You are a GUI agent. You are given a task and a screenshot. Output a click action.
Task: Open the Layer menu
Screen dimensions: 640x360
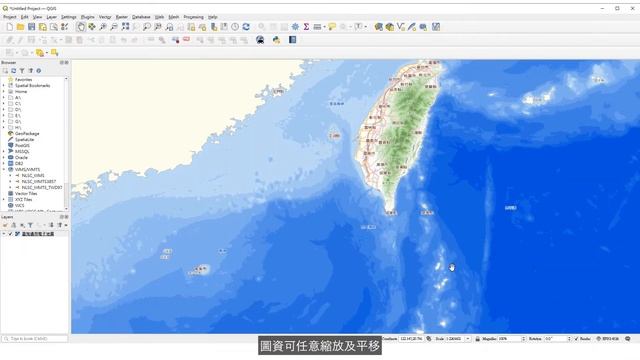click(x=51, y=17)
